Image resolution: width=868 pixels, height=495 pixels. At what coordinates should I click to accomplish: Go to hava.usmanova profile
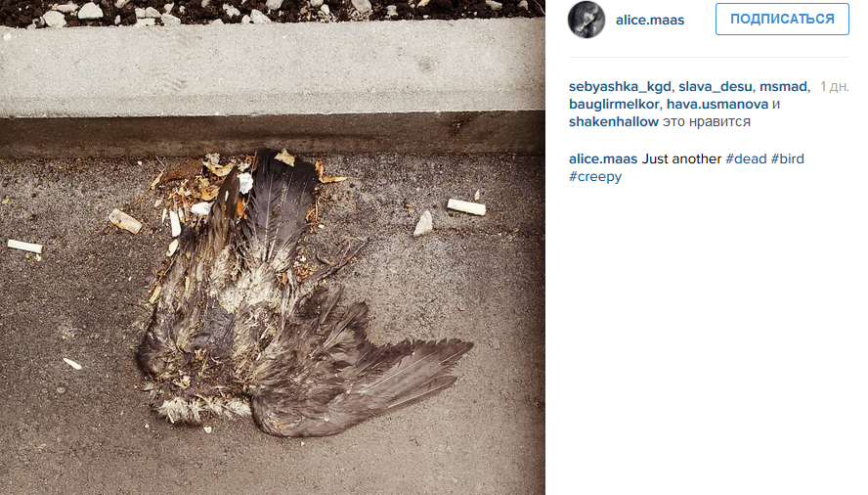(x=716, y=105)
